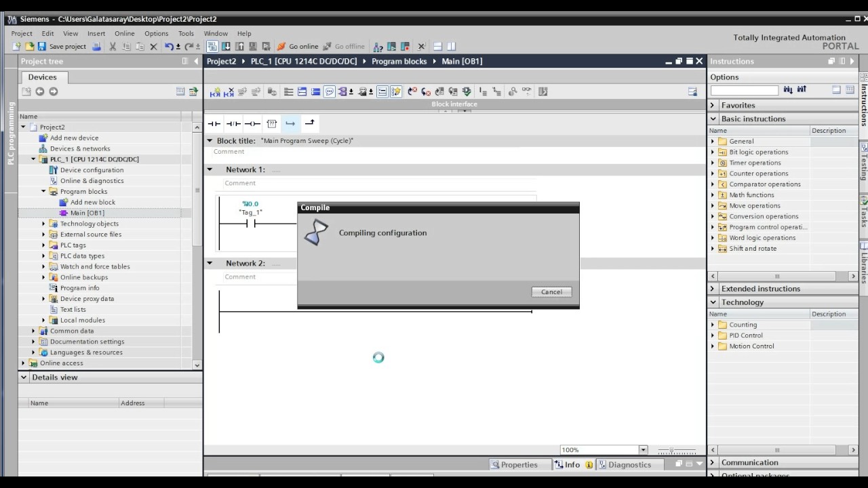Collapse the Project tree panel arrow

coord(196,61)
